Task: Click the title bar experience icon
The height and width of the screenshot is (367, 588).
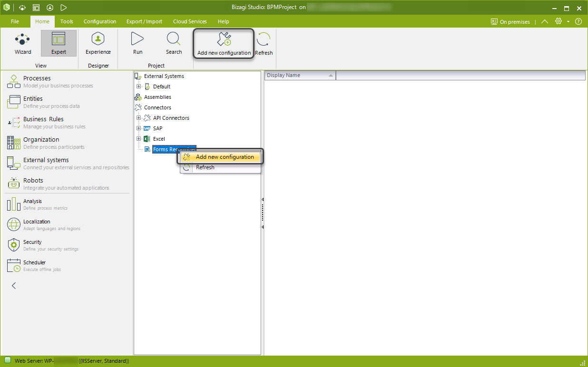Action: coord(49,8)
